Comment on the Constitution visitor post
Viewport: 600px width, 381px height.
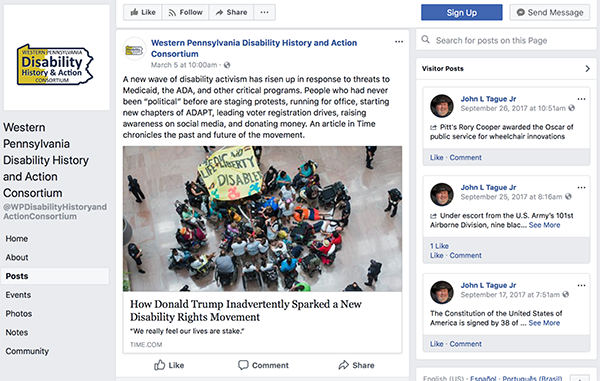point(465,344)
